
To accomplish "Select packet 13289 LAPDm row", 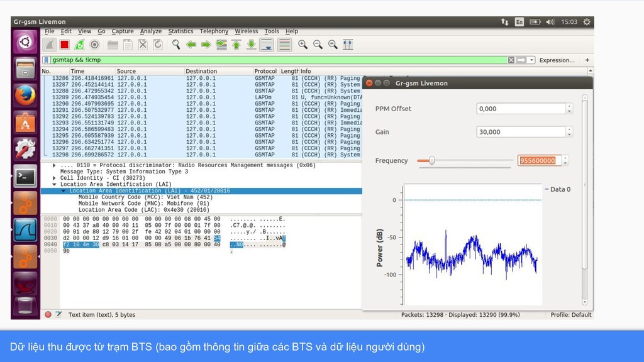I will pos(203,97).
